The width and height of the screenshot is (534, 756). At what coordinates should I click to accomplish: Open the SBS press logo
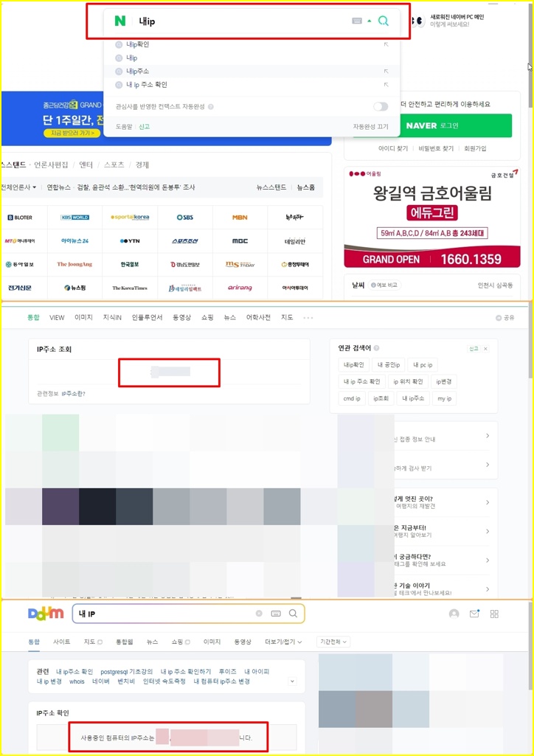185,218
